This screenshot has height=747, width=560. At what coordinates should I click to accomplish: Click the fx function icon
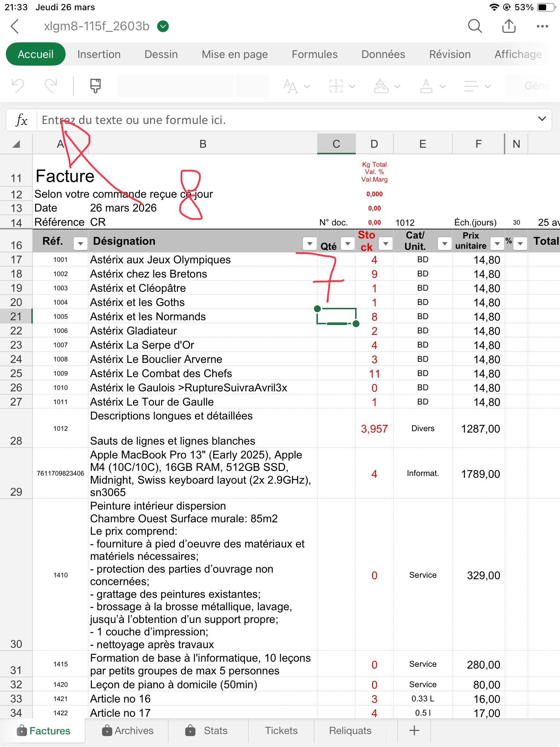coord(22,120)
